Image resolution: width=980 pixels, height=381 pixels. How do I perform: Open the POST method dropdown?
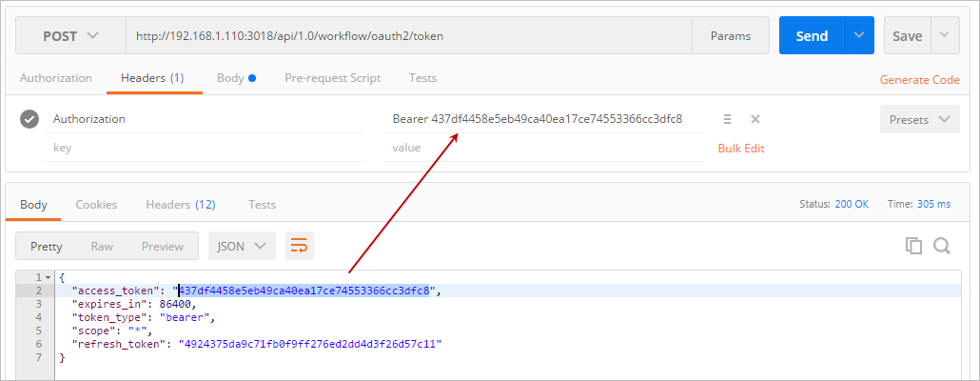(x=70, y=36)
